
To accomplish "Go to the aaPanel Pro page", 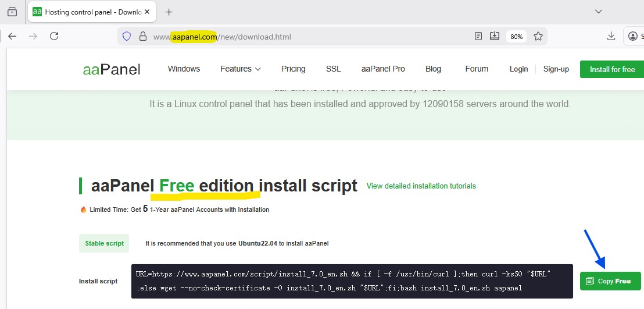I will click(383, 69).
